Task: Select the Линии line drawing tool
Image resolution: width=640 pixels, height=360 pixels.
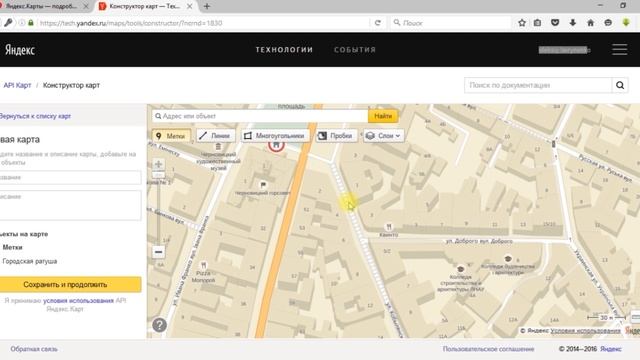Action: 215,136
